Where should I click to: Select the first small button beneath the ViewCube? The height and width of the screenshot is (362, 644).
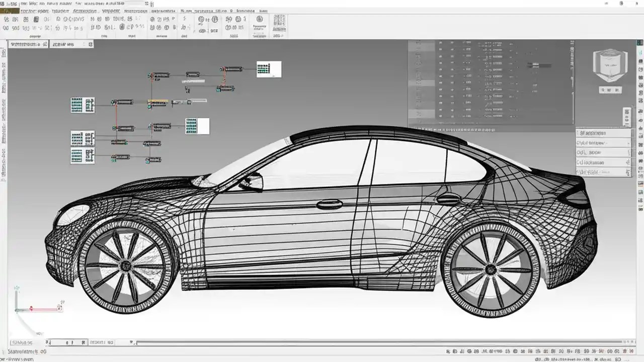pyautogui.click(x=602, y=89)
